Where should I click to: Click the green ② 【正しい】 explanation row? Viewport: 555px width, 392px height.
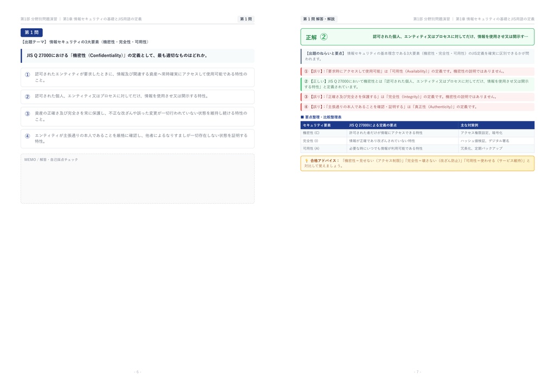coord(417,84)
